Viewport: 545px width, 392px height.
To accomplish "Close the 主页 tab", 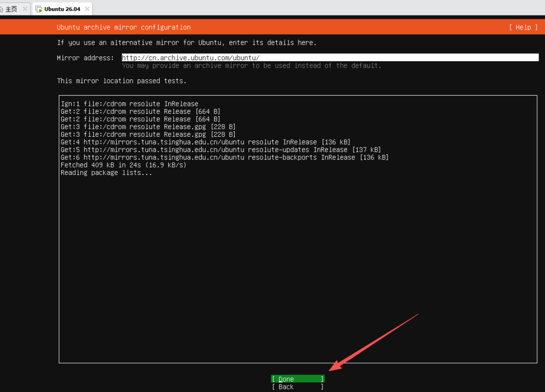I will 25,9.
